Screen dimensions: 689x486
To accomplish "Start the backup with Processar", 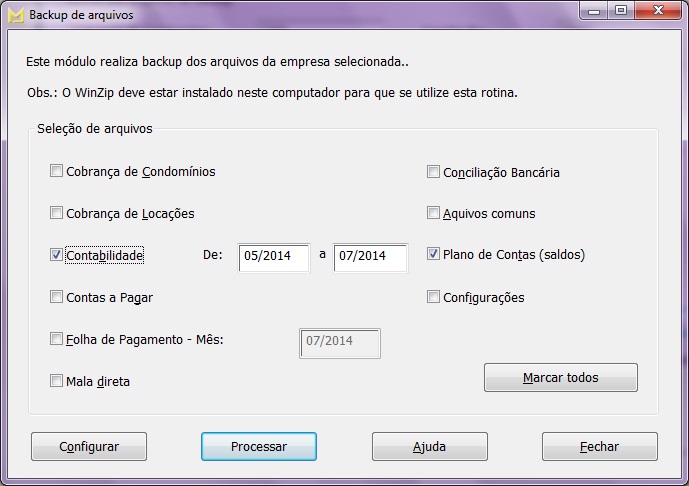I will [x=259, y=447].
